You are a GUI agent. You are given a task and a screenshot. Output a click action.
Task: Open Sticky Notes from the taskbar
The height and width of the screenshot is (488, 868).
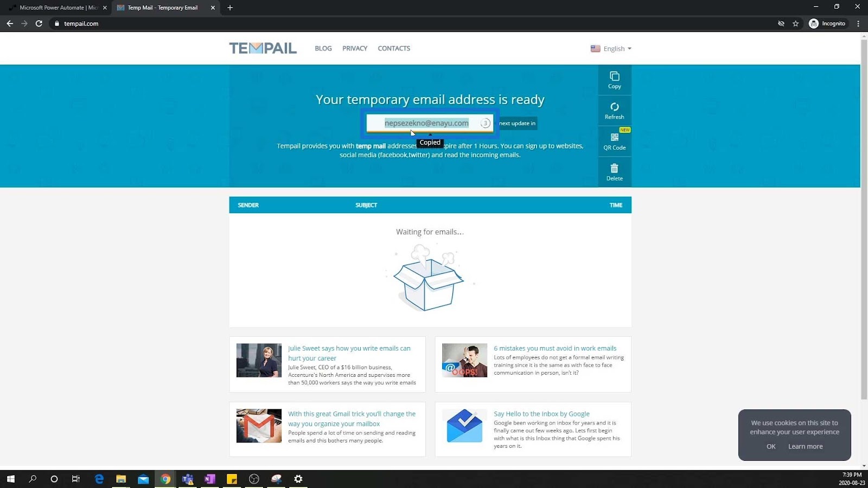tap(232, 479)
